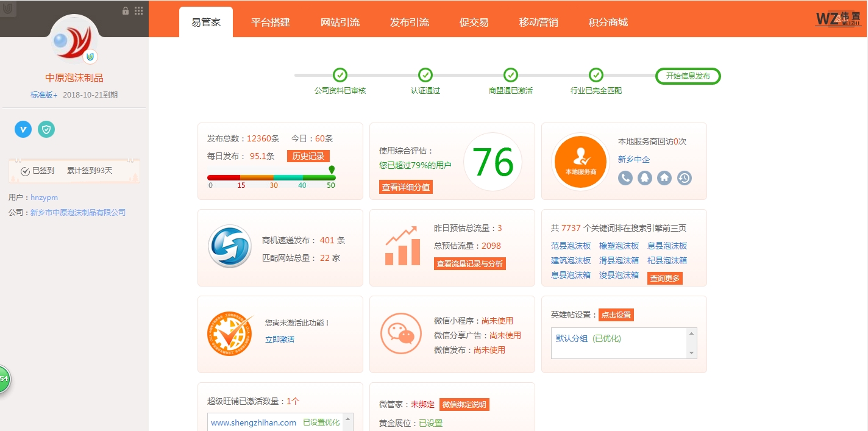Click the blue V verification badge
This screenshot has width=868, height=431.
23,129
